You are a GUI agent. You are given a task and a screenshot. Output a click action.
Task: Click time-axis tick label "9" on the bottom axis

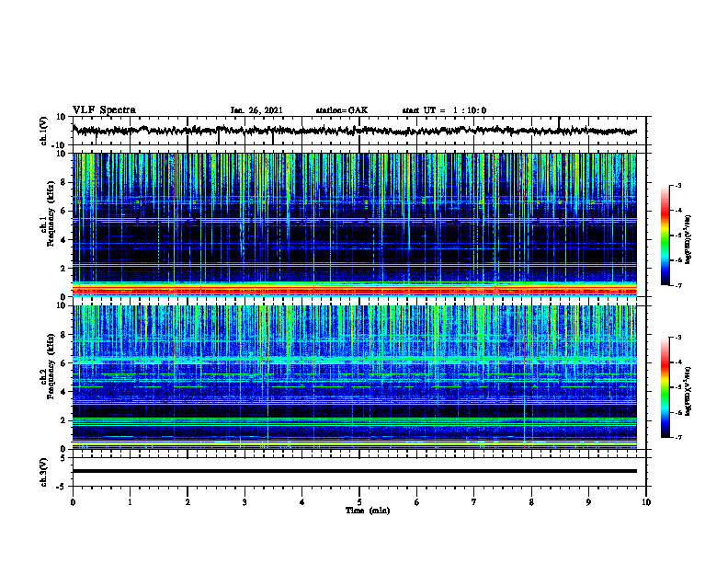tap(588, 502)
